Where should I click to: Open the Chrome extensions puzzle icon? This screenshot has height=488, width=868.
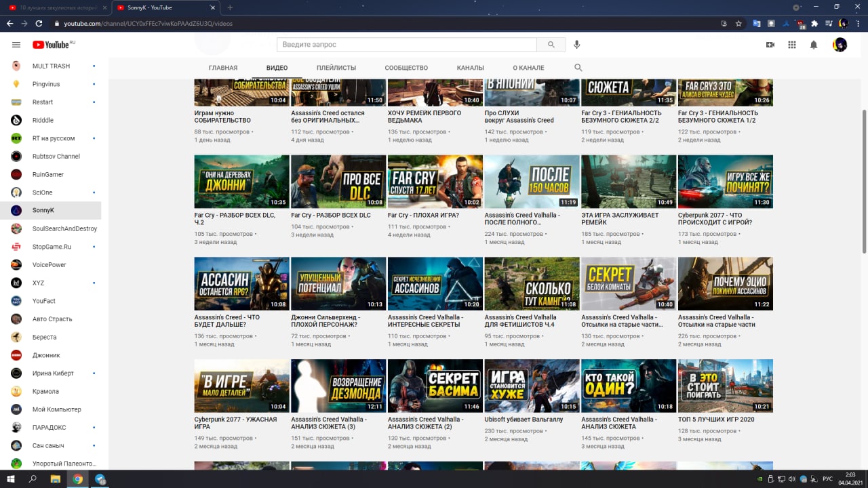(814, 23)
